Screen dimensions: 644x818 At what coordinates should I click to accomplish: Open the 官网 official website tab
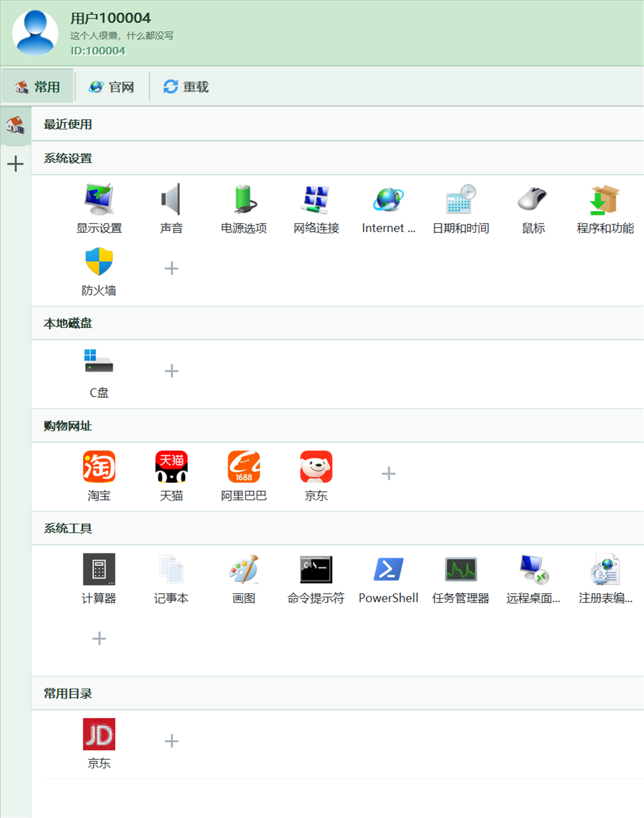[112, 87]
